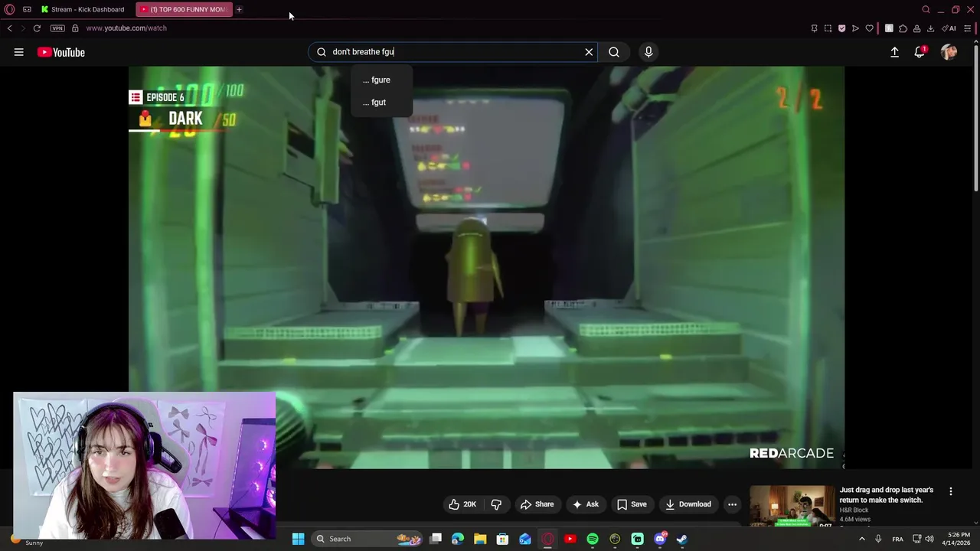Clear the YouTube search box text
The height and width of the screenshot is (551, 980).
click(x=589, y=52)
